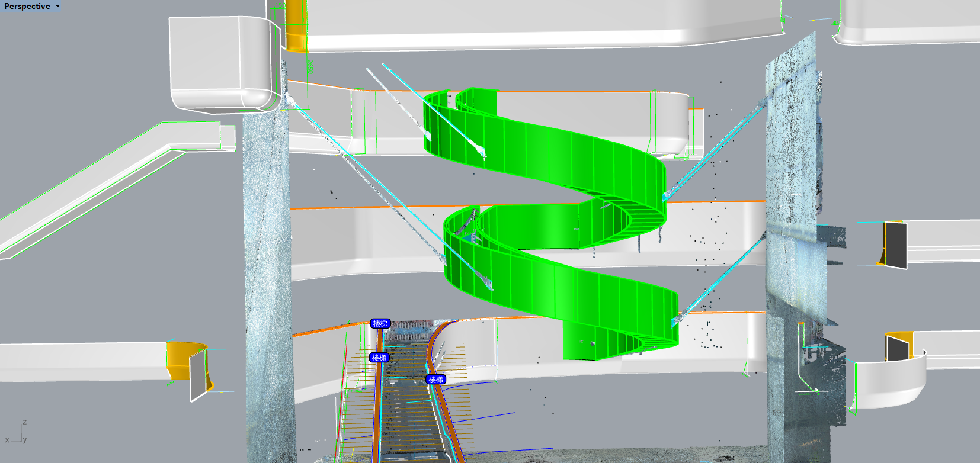The width and height of the screenshot is (980, 463).
Task: Click the Perspective viewport title
Action: (27, 6)
